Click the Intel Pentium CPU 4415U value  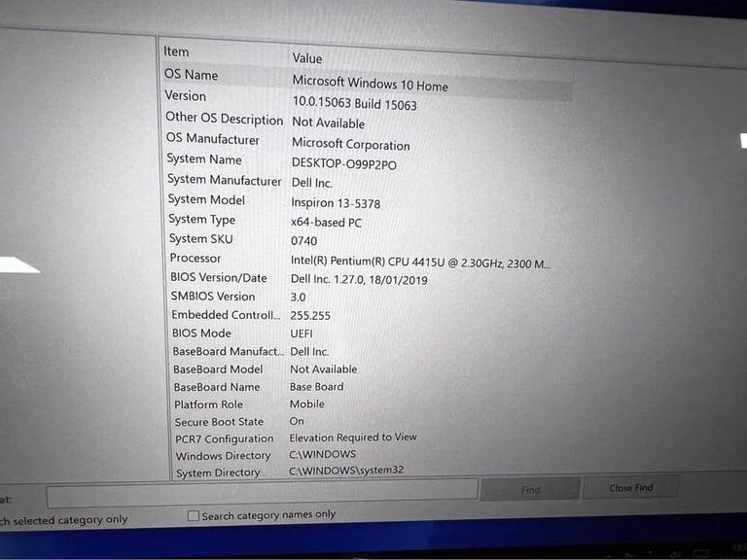tap(420, 262)
